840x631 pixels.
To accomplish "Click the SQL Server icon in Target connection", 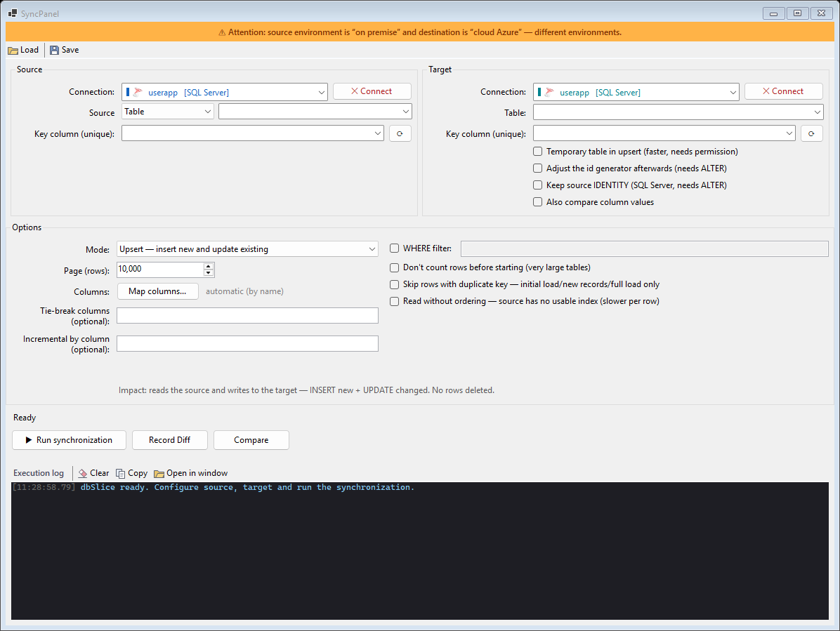I will click(549, 92).
